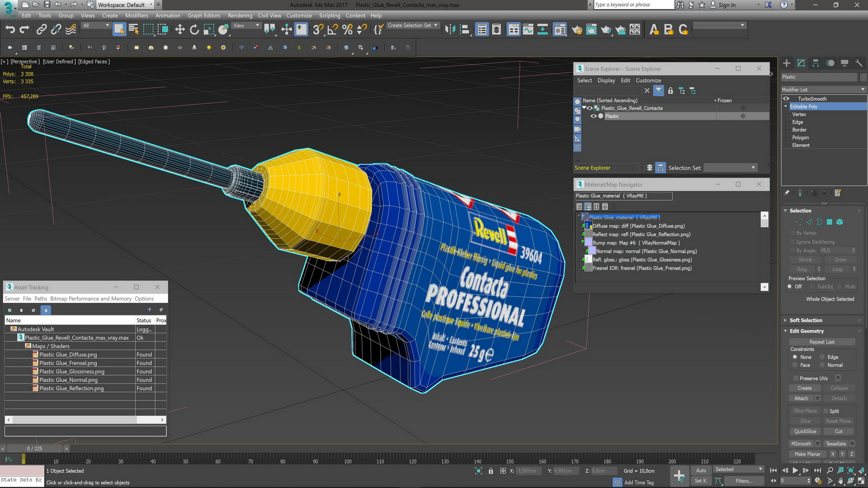
Task: Switch to the Hierarchy command panel tab
Action: [x=816, y=63]
